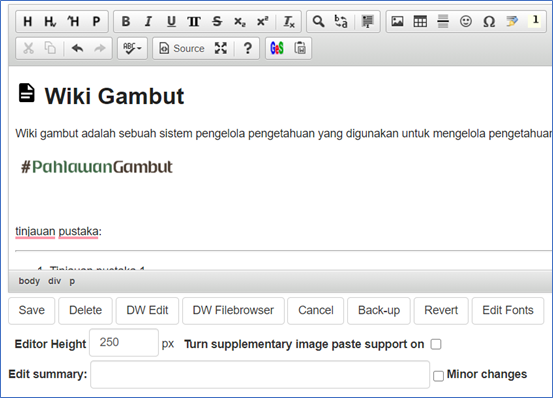Click the Delete button

[x=85, y=311]
